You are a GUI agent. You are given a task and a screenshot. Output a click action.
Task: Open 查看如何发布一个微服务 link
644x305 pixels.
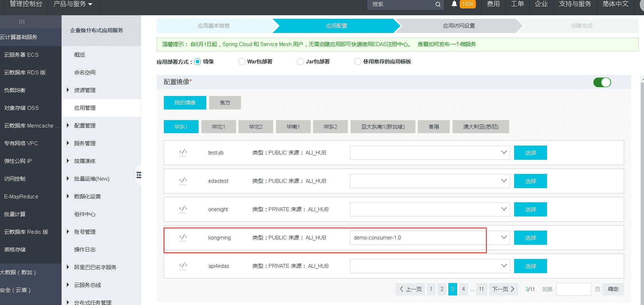tap(447, 44)
